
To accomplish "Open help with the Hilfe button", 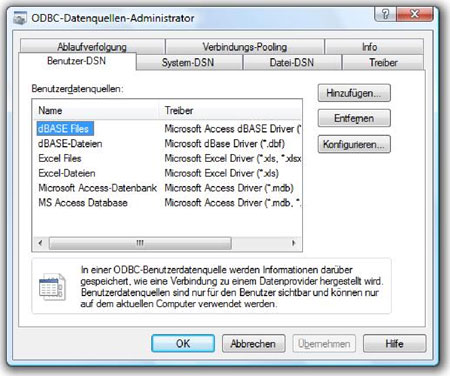I will click(x=394, y=343).
